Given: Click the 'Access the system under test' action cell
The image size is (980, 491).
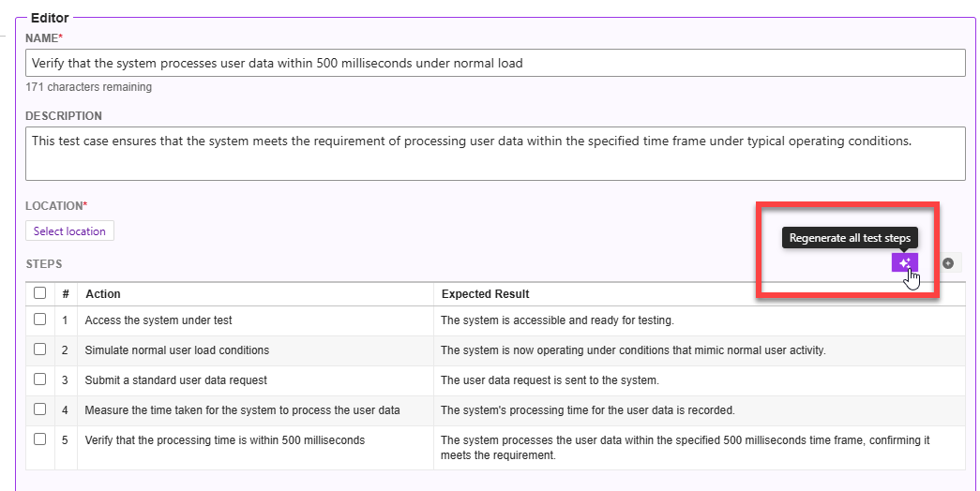Looking at the screenshot, I should click(x=256, y=320).
